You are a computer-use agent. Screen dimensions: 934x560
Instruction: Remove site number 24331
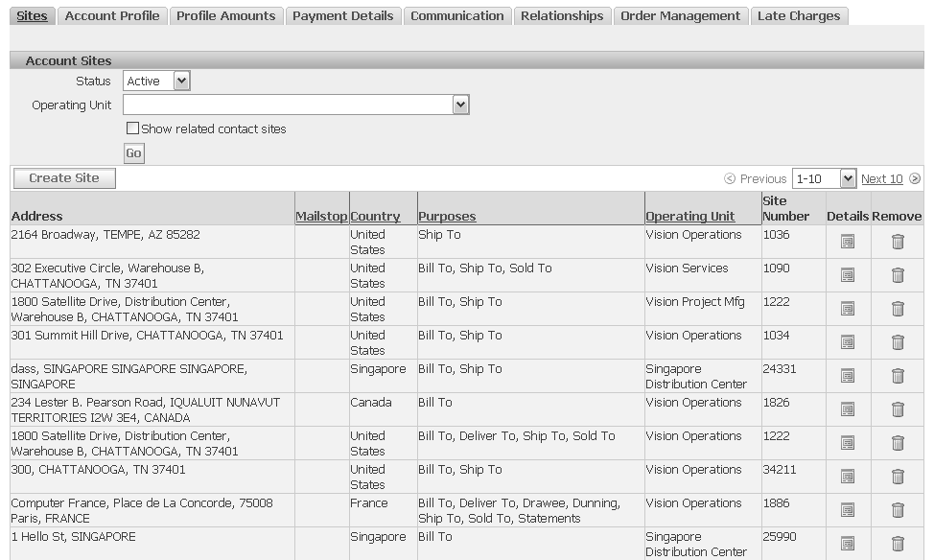click(x=898, y=375)
